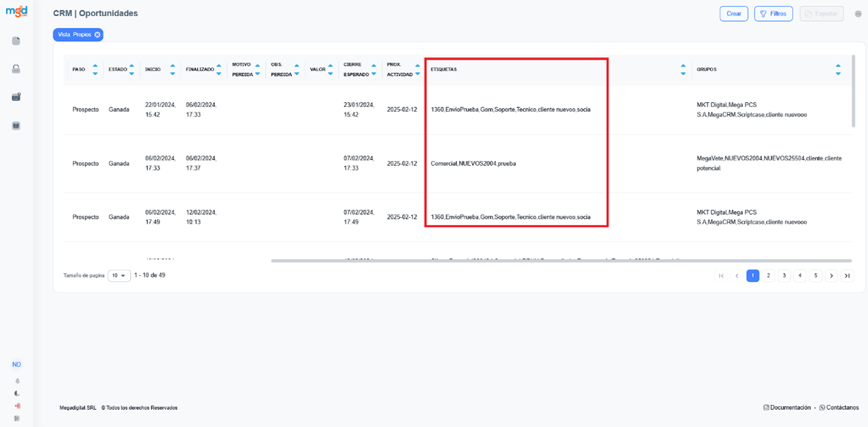Go to page 2 of results

pos(768,275)
